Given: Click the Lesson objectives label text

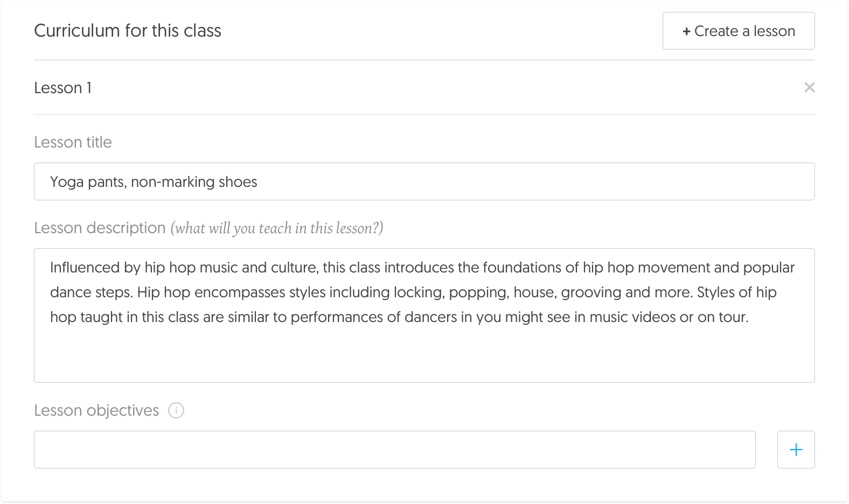Looking at the screenshot, I should (x=96, y=410).
